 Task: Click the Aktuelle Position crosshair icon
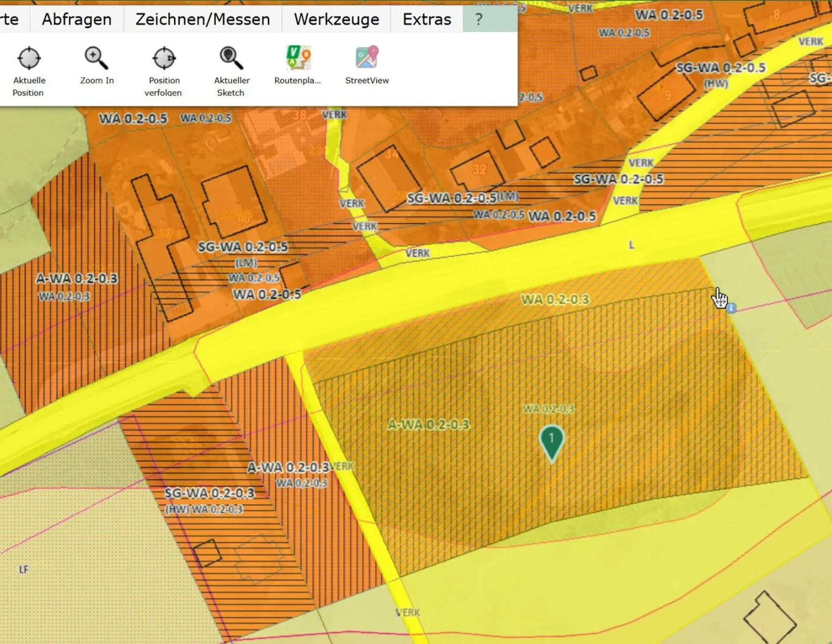(x=29, y=58)
